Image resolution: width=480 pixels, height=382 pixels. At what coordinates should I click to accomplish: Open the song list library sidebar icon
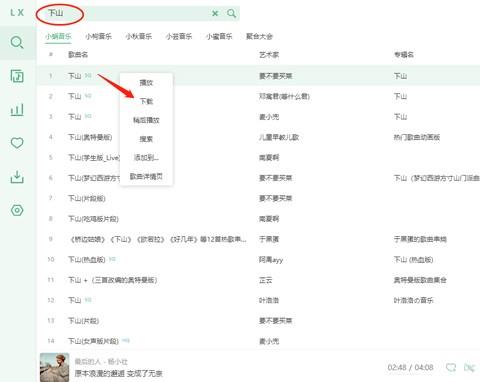(x=17, y=76)
